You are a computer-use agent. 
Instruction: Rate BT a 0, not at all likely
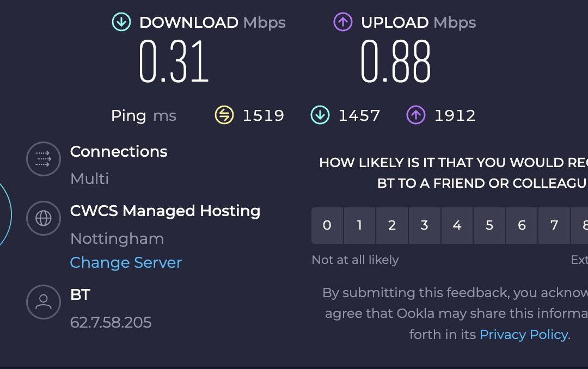click(x=327, y=225)
